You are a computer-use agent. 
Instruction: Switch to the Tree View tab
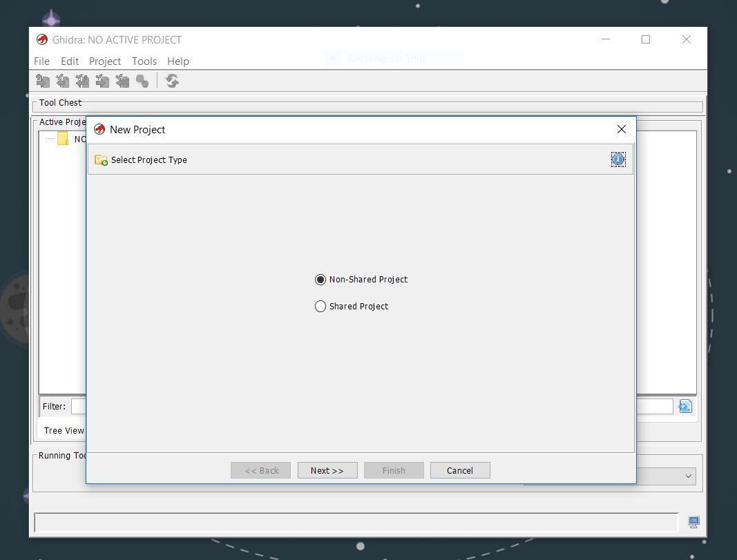[x=64, y=431]
